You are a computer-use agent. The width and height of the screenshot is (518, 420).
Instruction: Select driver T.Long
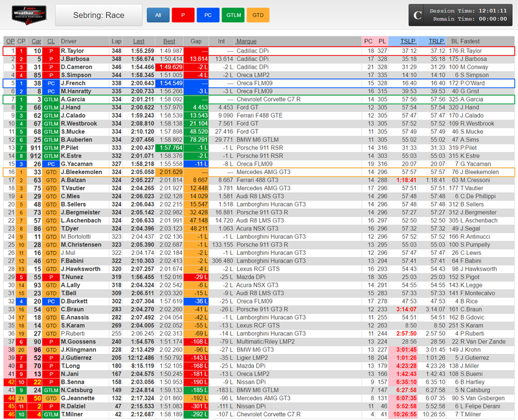[x=70, y=366]
